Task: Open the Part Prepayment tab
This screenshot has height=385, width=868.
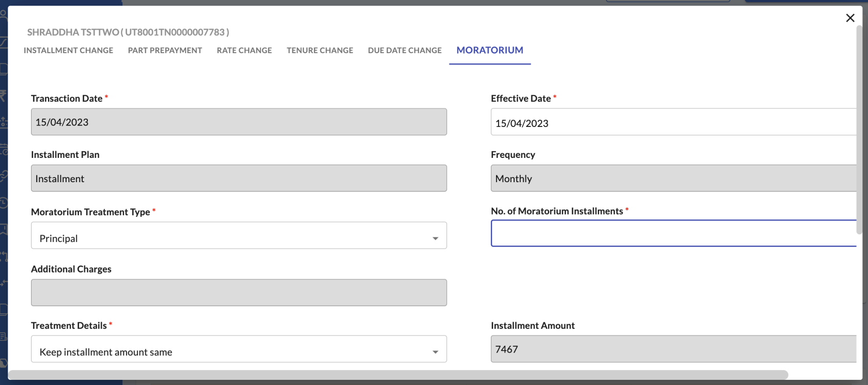Action: [165, 50]
